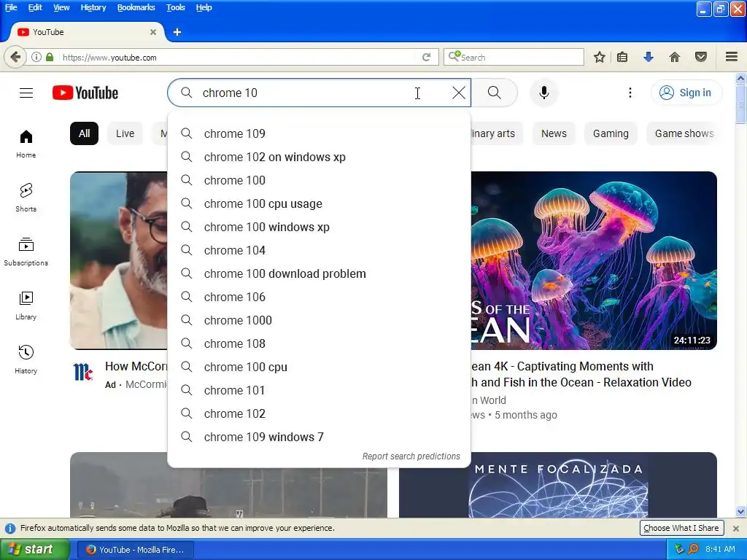Click the site information (i) icon

click(x=36, y=57)
